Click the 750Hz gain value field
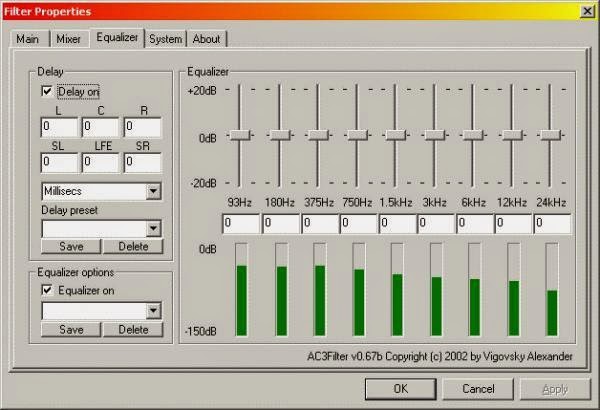This screenshot has width=600, height=410. [358, 224]
